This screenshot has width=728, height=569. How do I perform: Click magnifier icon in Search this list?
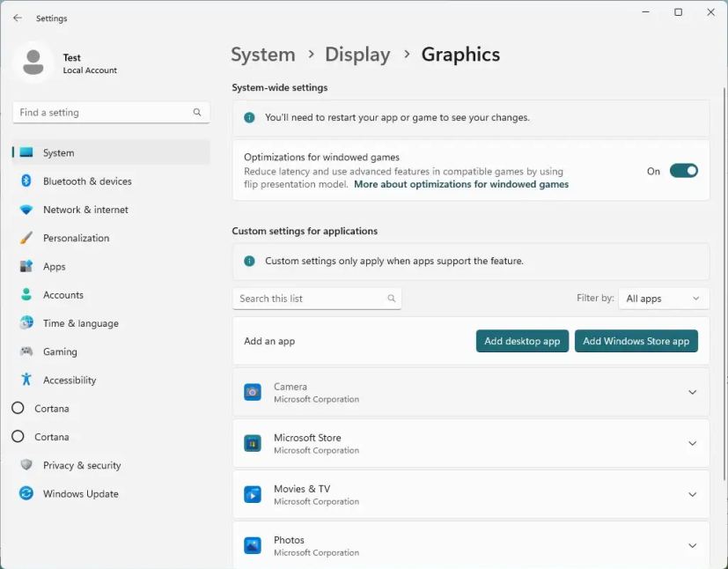(392, 299)
